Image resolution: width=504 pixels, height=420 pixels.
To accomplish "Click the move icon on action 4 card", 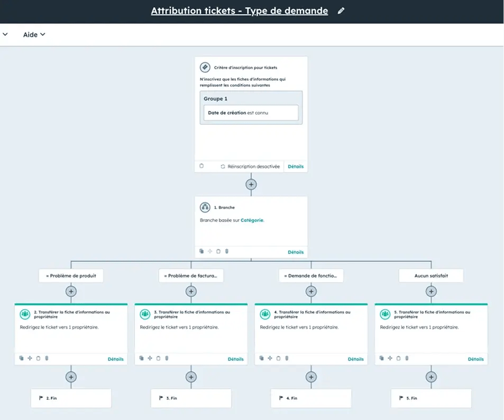I will (270, 358).
